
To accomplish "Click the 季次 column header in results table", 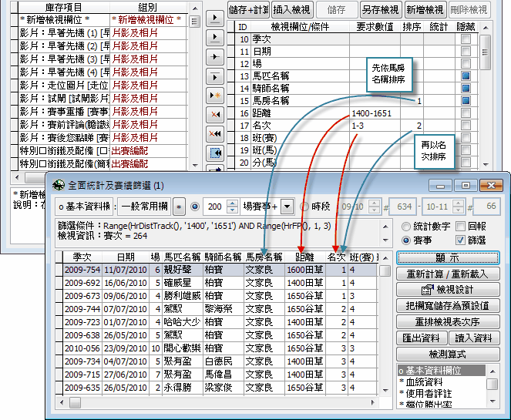I will pyautogui.click(x=82, y=257).
